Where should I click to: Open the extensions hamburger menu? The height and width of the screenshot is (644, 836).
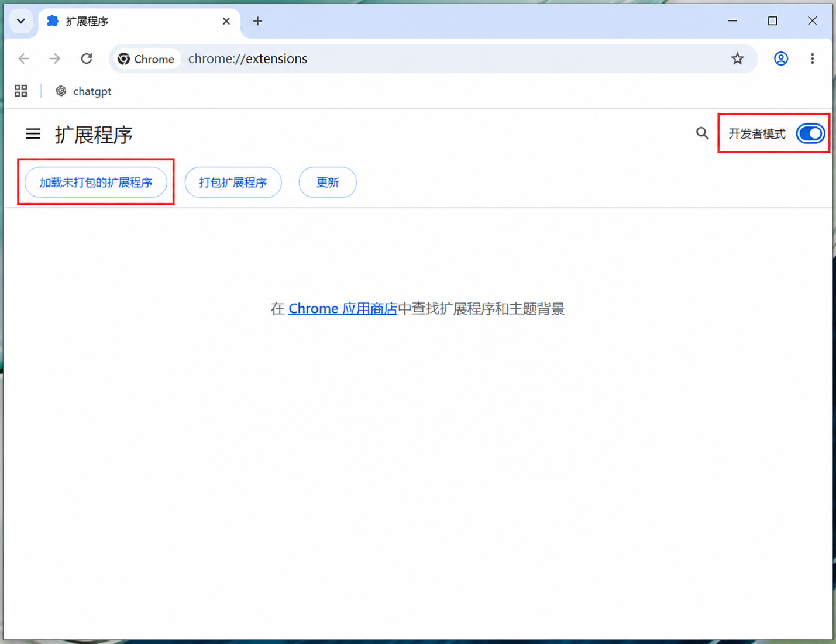pyautogui.click(x=33, y=134)
